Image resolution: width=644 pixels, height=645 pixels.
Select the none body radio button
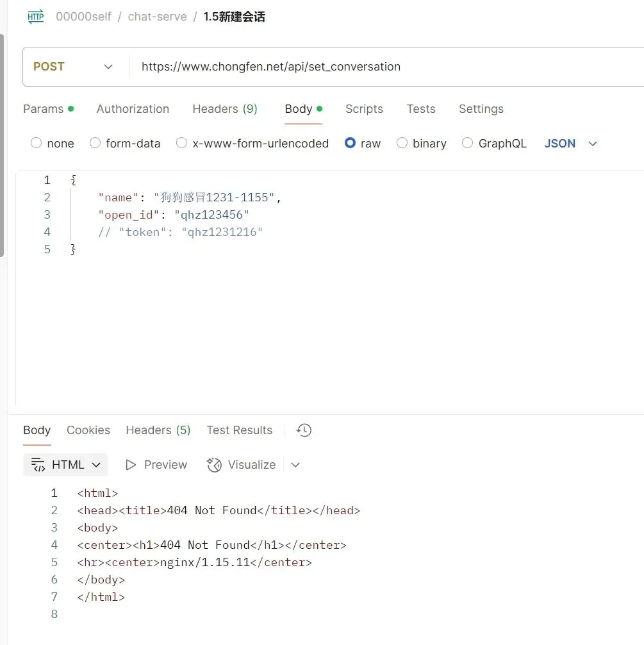click(37, 143)
